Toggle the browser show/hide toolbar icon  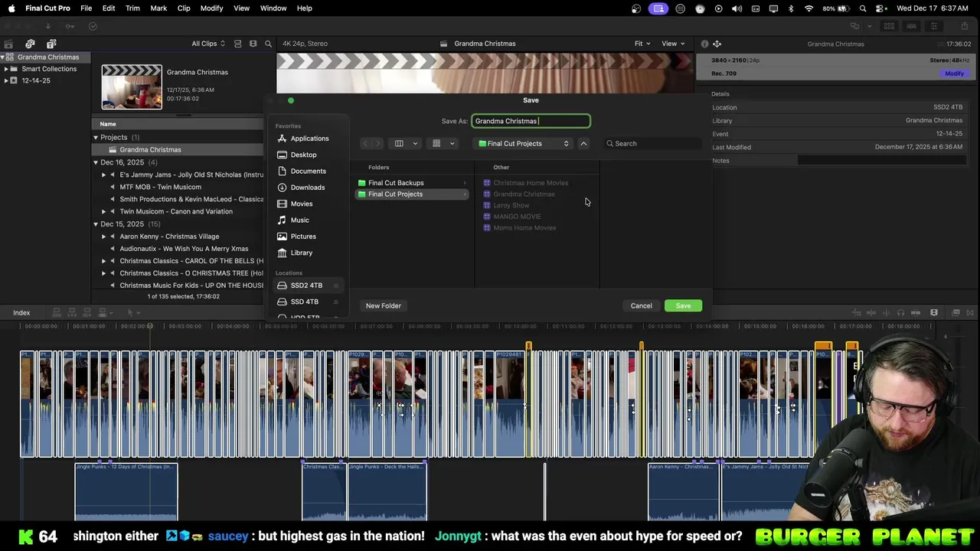889,26
